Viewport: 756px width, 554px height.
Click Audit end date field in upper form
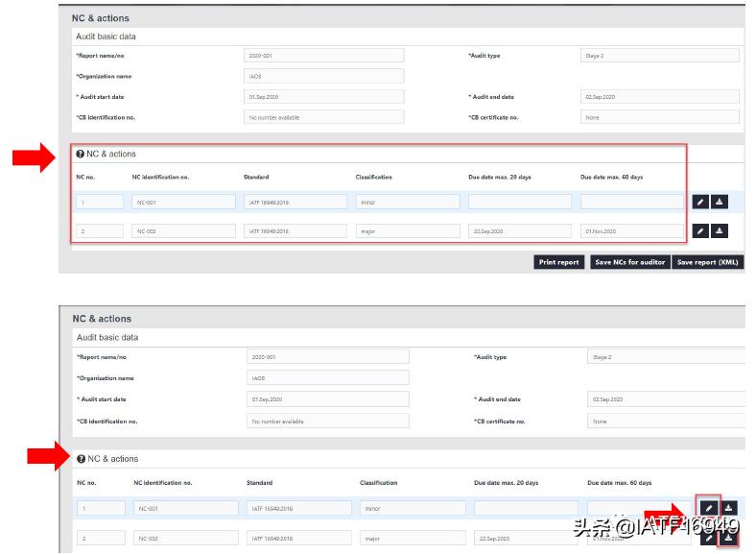tap(659, 97)
